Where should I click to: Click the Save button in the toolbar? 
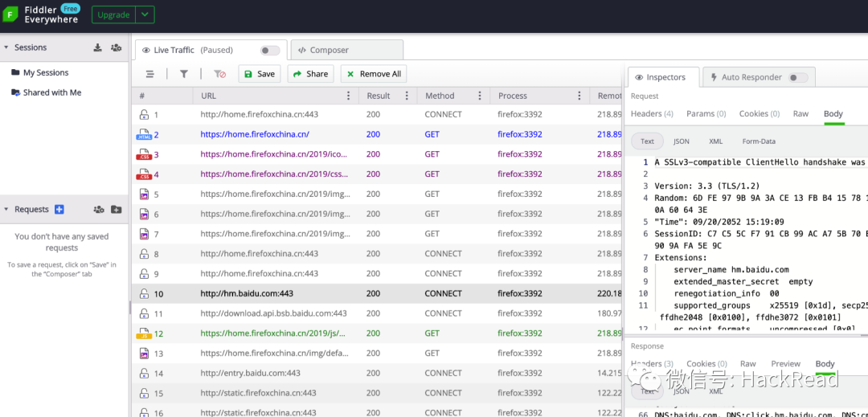click(x=259, y=74)
